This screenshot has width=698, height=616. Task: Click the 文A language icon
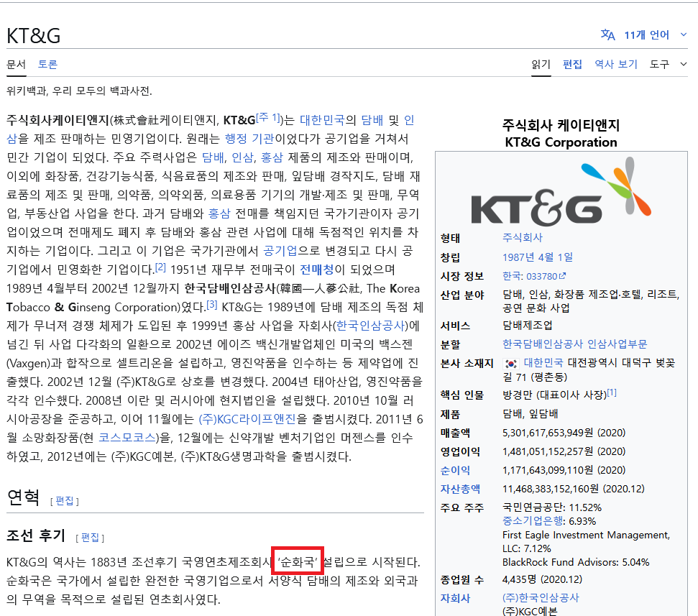(607, 34)
